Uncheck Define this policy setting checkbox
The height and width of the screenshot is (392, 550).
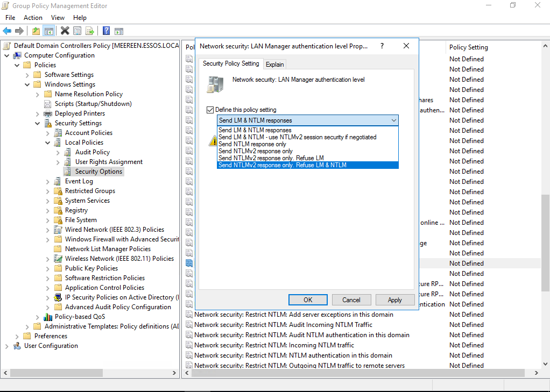click(210, 110)
